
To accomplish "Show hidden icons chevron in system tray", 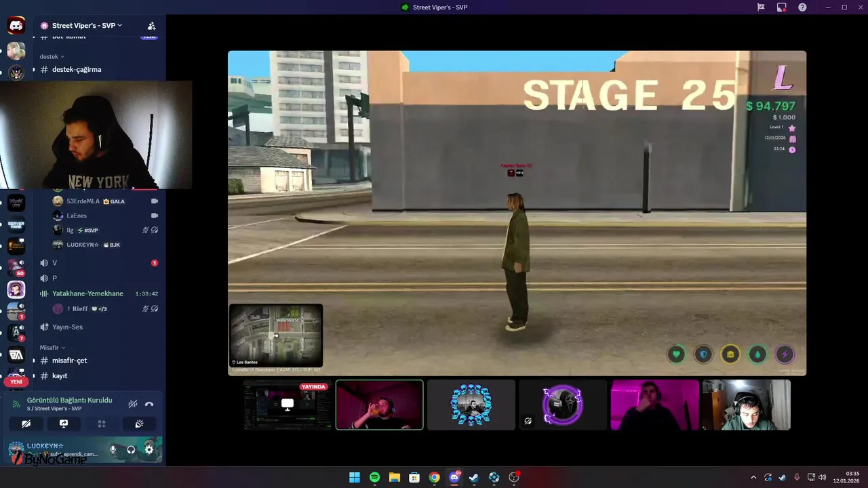I will pyautogui.click(x=753, y=477).
